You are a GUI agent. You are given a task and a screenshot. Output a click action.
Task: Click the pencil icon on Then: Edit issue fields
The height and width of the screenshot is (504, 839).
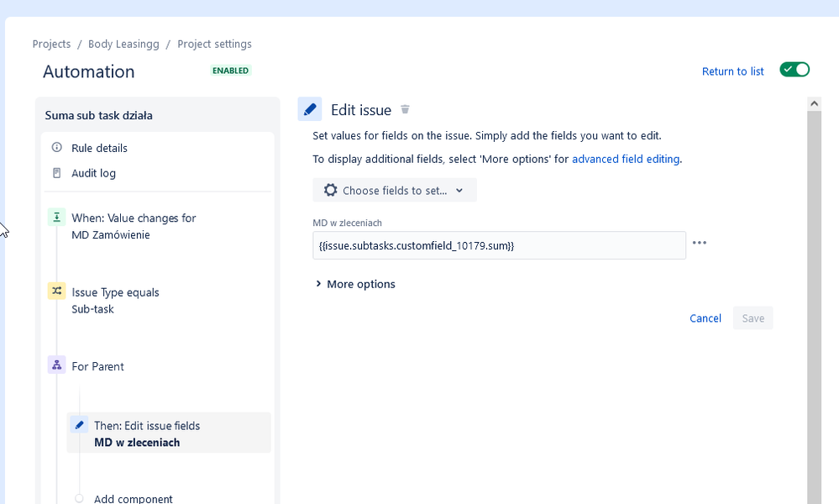tap(79, 425)
